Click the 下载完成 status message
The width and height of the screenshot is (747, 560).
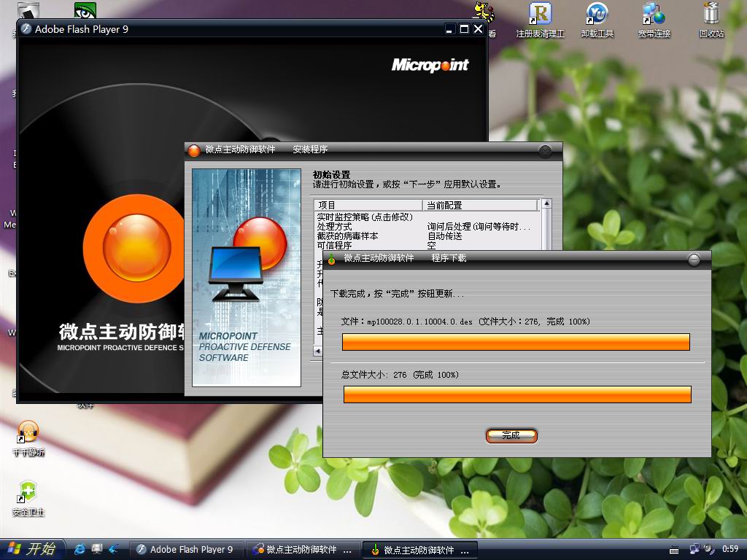point(398,294)
